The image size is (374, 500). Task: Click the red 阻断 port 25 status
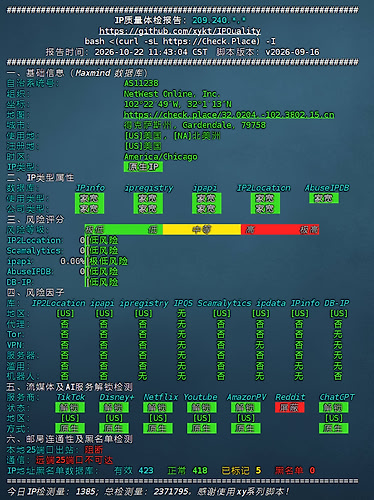(x=94, y=450)
